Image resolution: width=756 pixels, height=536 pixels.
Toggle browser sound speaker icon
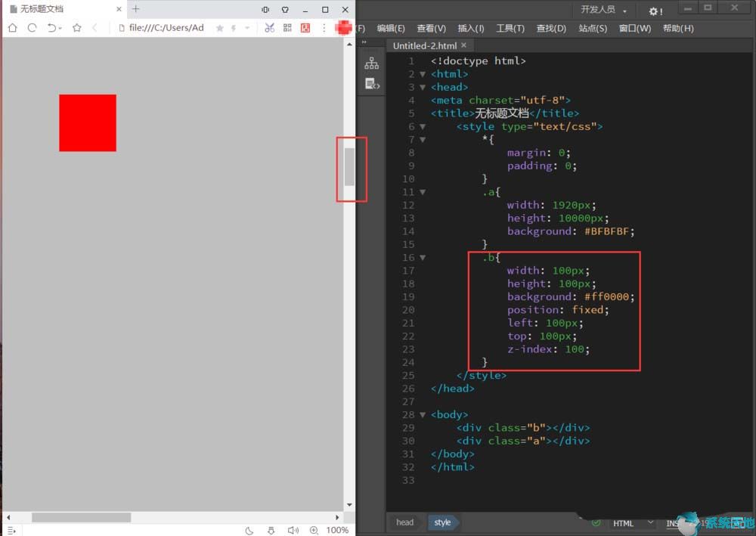point(293,531)
